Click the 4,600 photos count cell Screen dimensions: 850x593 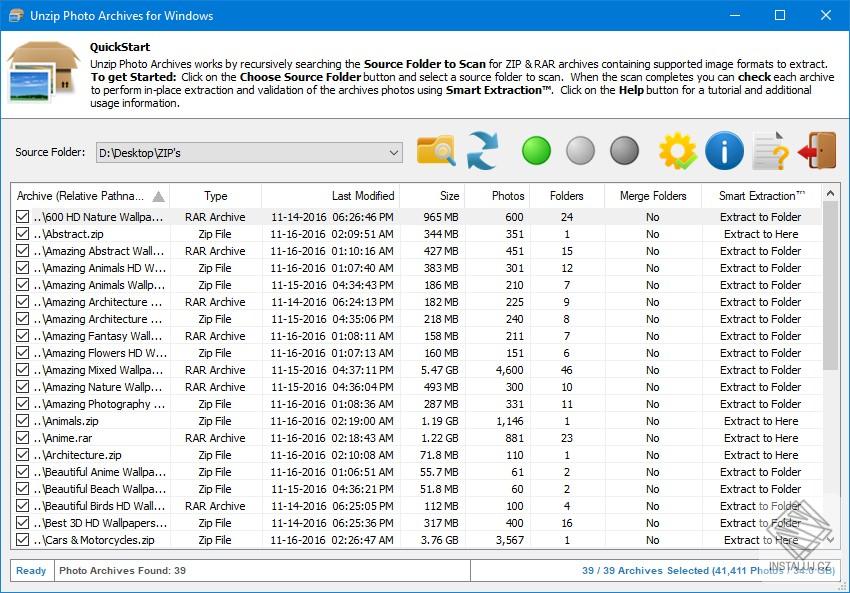(x=510, y=370)
